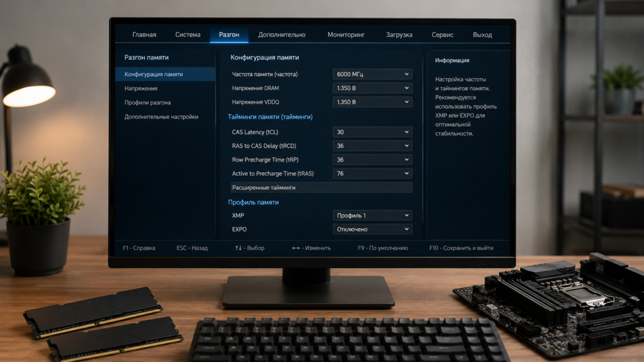644x362 pixels.
Task: Click F10 - Сохранить и выйти
Action: tap(461, 248)
